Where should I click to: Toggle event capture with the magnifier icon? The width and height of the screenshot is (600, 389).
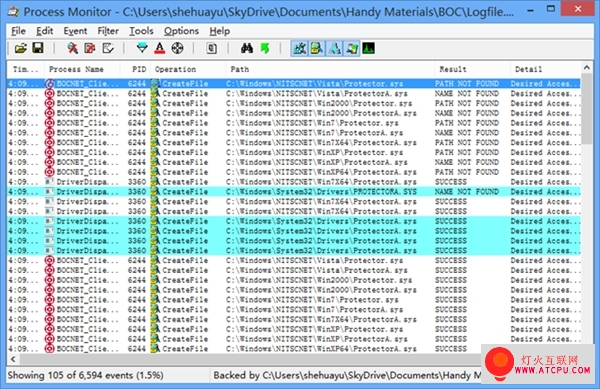pos(72,49)
